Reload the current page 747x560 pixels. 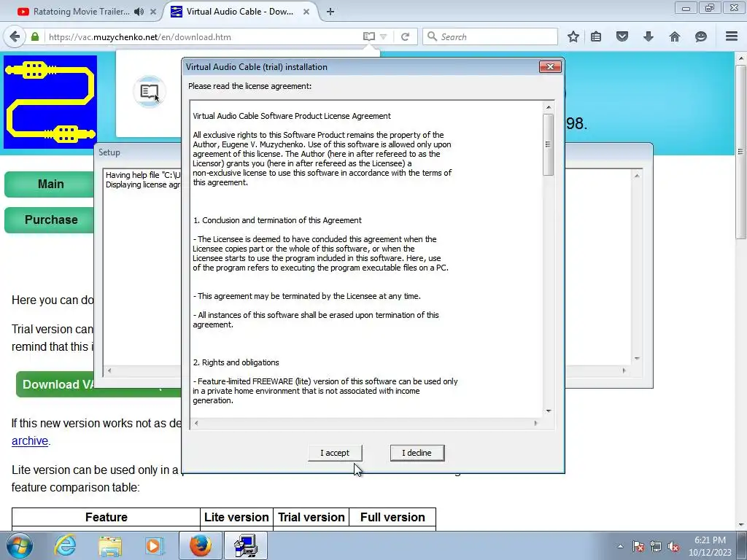click(405, 36)
